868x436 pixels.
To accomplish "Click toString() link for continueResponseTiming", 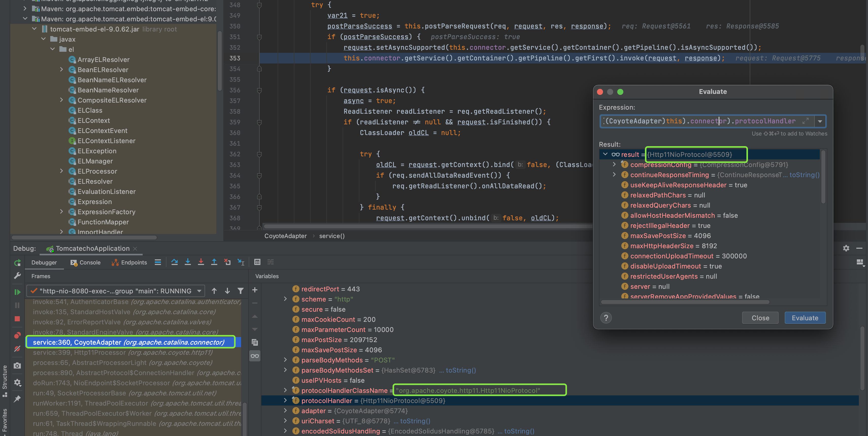I will pyautogui.click(x=804, y=175).
